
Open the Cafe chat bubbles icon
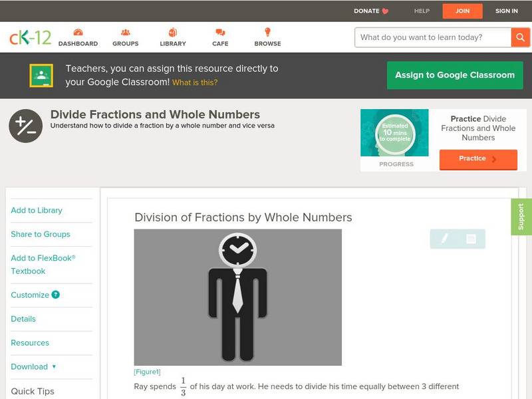coord(220,32)
